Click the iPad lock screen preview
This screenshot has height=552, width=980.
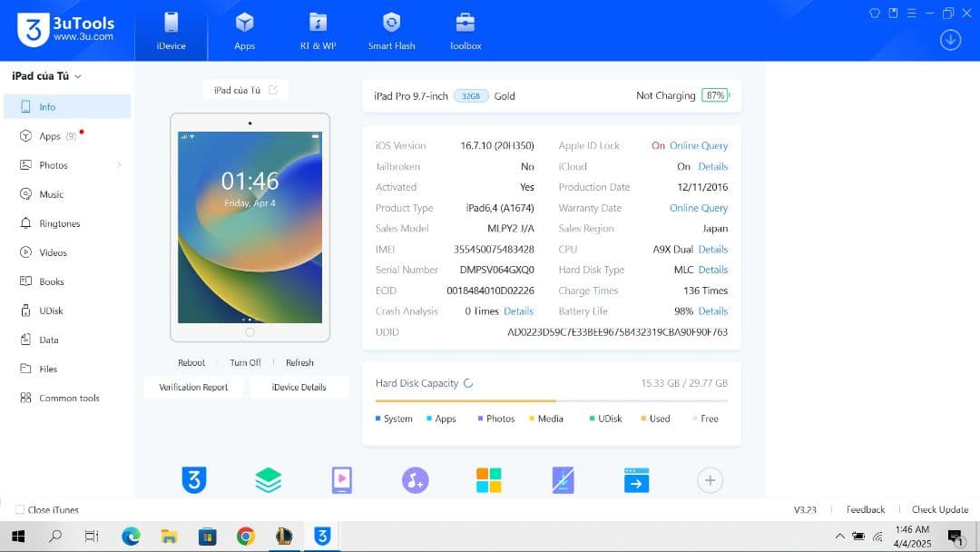250,226
